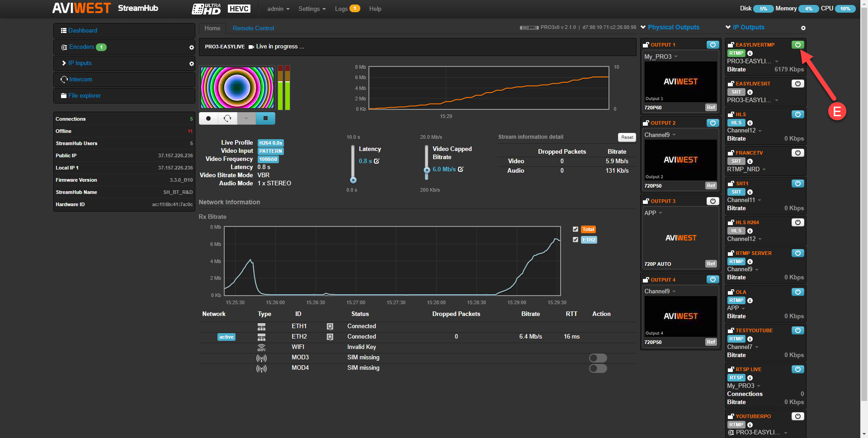Screen dimensions: 868x438
Task: Adjust the Latency slider handle
Action: [353, 180]
